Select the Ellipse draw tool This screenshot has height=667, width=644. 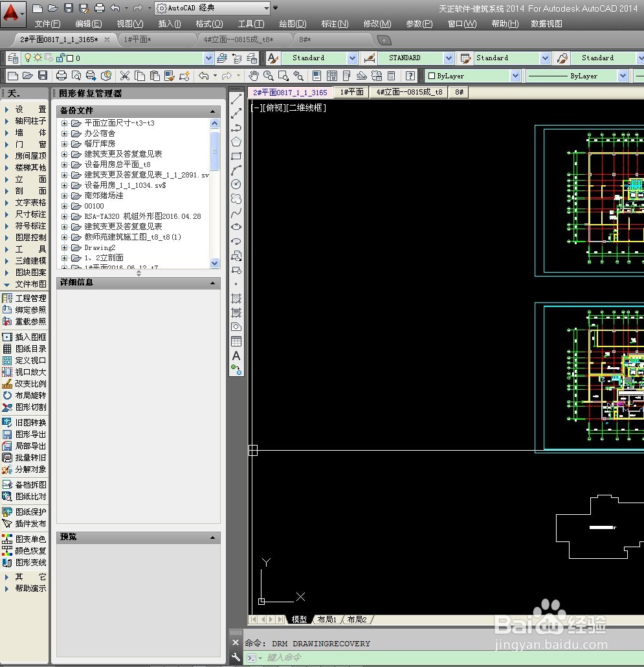coord(236,227)
